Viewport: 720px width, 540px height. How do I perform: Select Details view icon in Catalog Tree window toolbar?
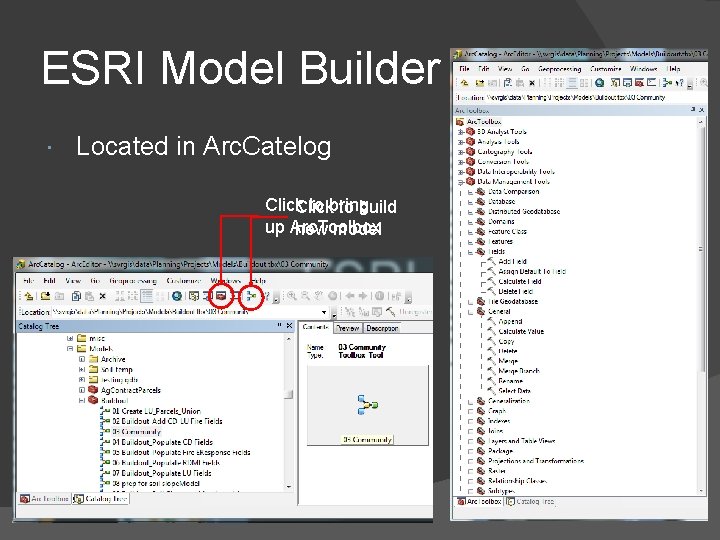147,296
